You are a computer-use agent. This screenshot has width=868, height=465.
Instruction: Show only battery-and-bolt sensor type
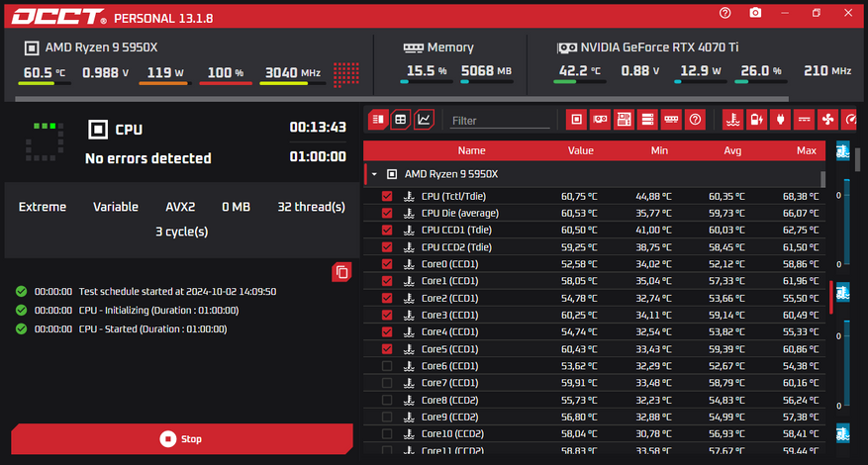[x=756, y=120]
